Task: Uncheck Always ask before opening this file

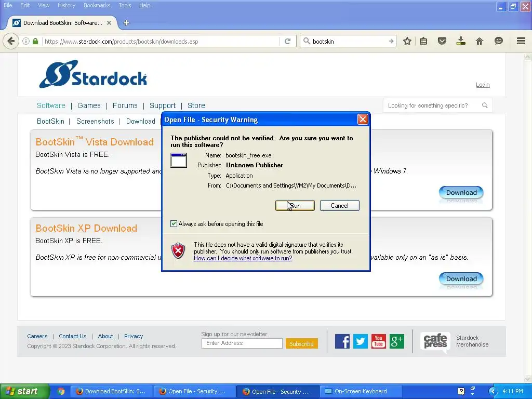Action: pyautogui.click(x=174, y=223)
